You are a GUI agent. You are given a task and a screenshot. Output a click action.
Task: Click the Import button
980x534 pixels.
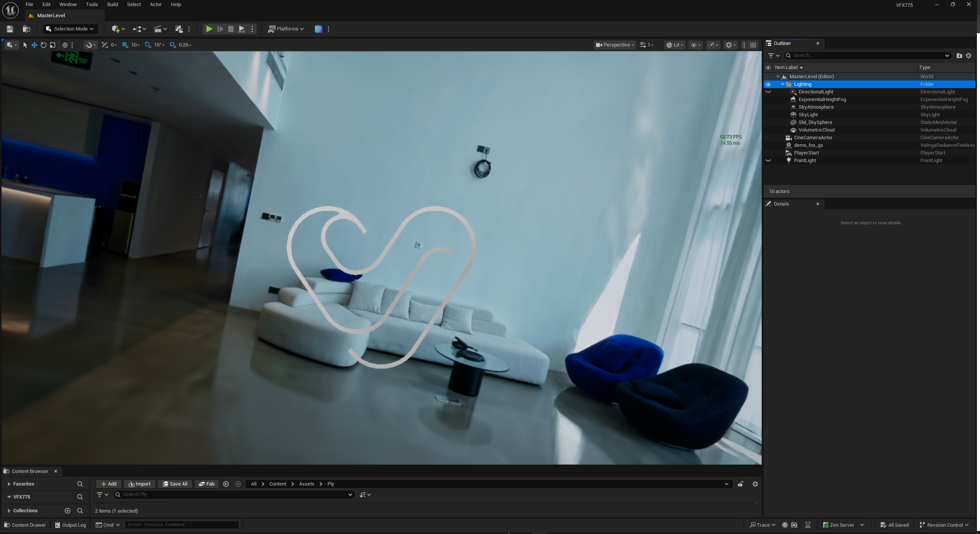coord(139,484)
